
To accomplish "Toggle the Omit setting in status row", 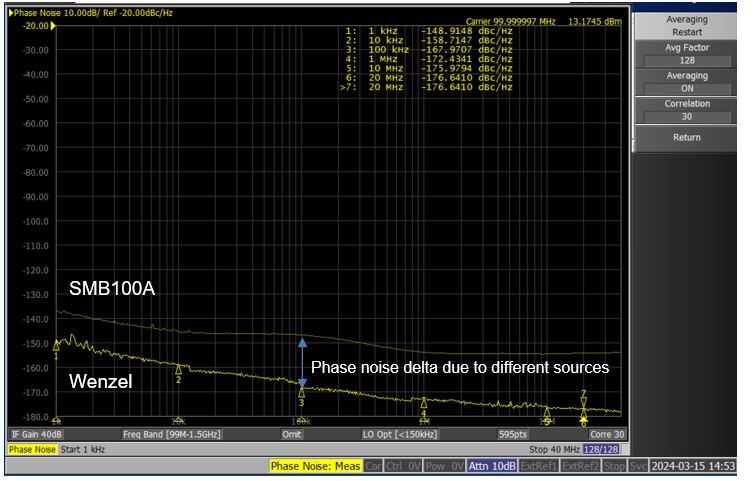I will [292, 434].
